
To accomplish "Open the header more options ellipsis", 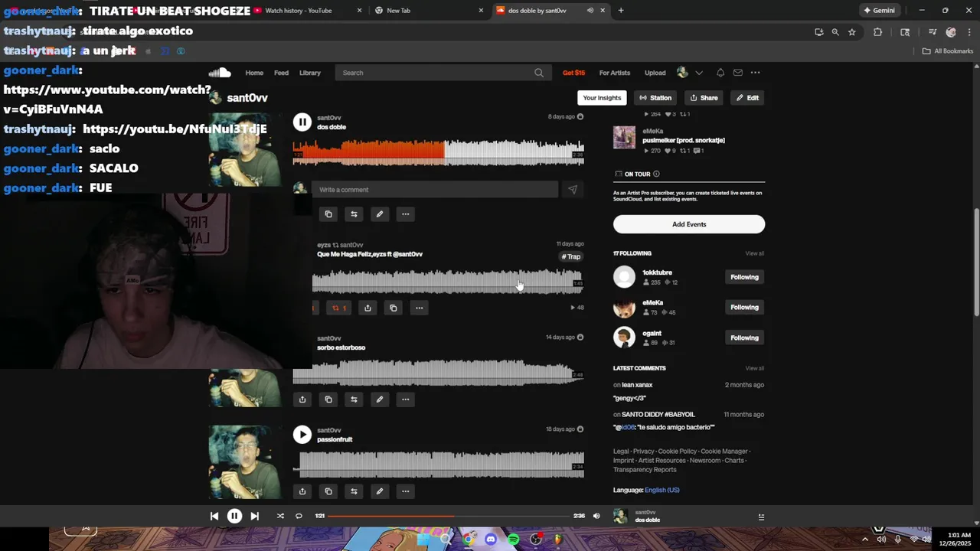I will [756, 73].
